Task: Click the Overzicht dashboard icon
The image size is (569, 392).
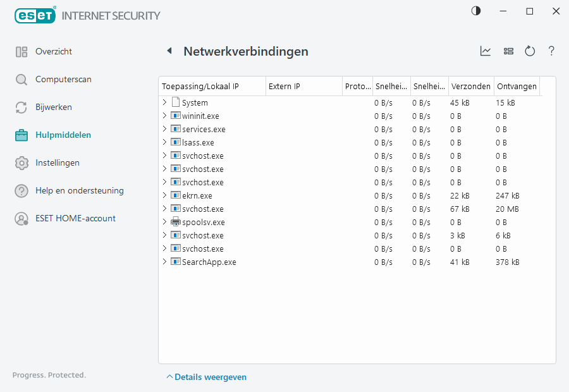Action: (21, 51)
